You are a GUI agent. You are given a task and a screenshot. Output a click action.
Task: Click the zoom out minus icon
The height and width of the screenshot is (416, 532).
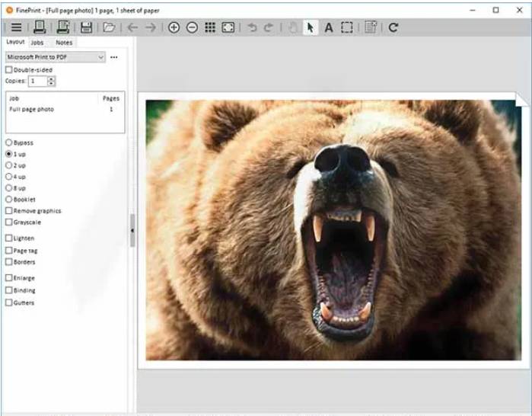click(192, 27)
